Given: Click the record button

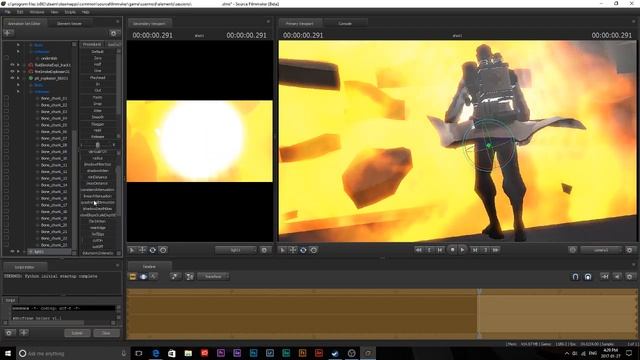Looking at the screenshot, I should (x=452, y=249).
